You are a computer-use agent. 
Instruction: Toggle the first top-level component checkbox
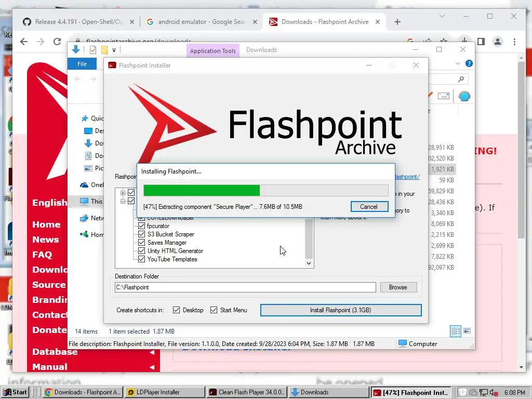point(131,193)
